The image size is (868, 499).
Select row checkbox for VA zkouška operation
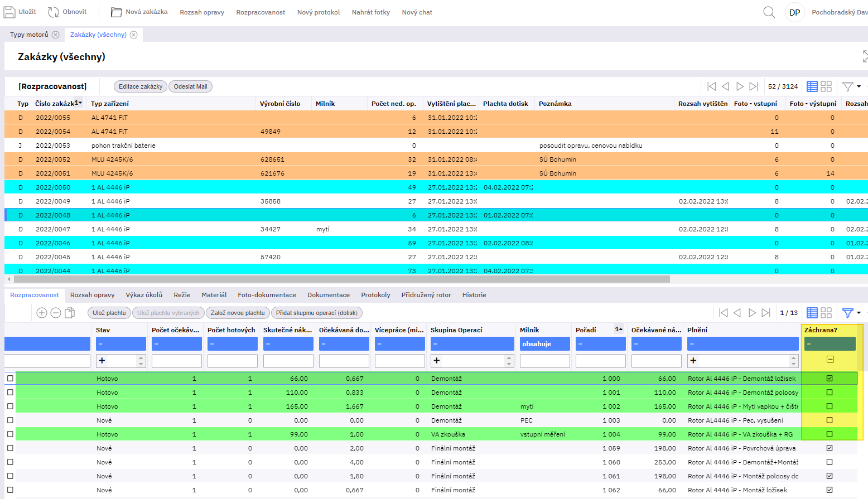click(10, 434)
